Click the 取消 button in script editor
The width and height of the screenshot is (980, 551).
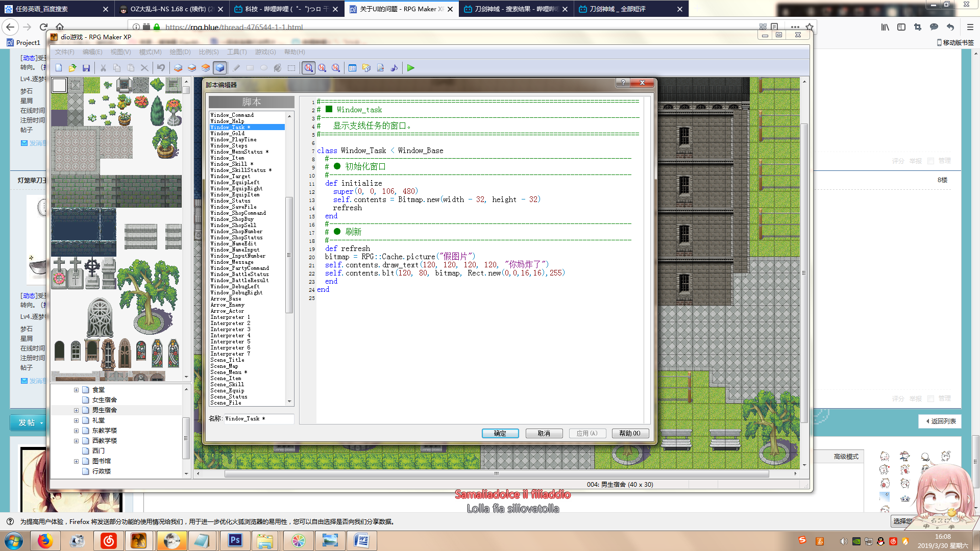click(x=544, y=433)
